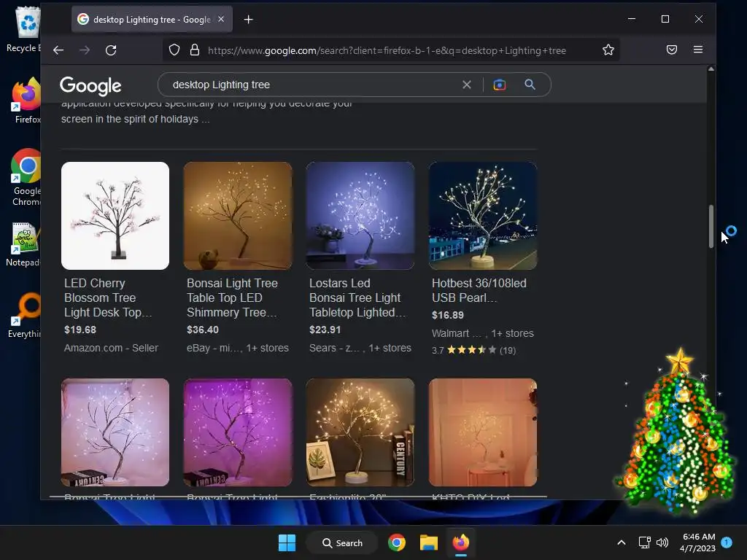Click the $19.68 price

tap(80, 330)
